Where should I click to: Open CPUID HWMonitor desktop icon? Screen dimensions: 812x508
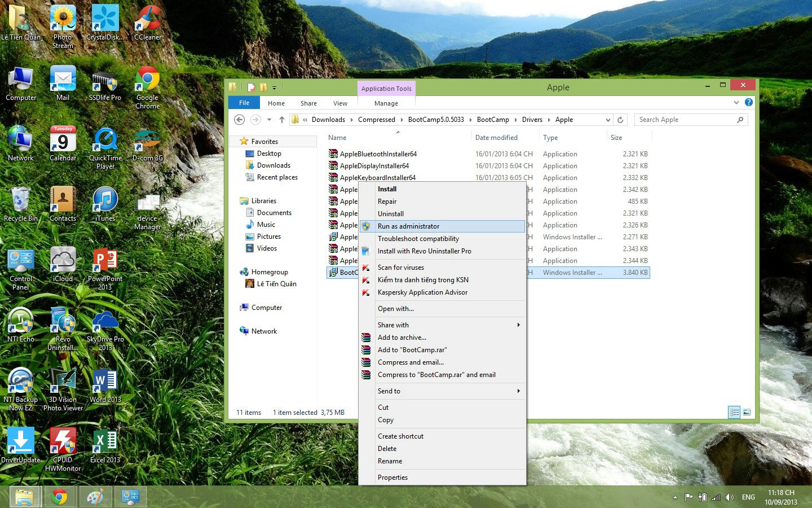coord(63,450)
